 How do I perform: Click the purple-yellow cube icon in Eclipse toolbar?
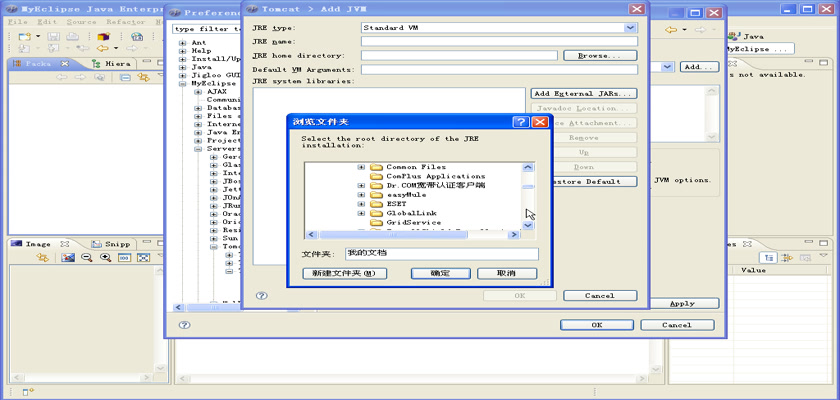[x=103, y=36]
